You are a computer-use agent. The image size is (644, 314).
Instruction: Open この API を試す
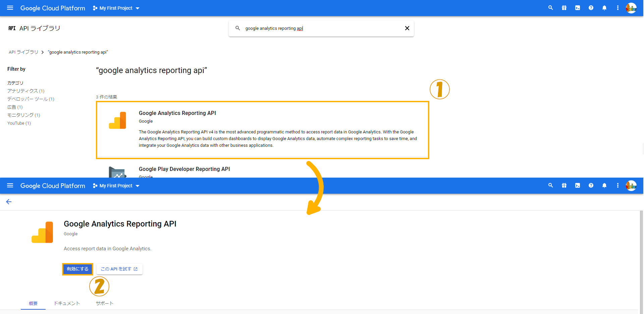pyautogui.click(x=119, y=269)
